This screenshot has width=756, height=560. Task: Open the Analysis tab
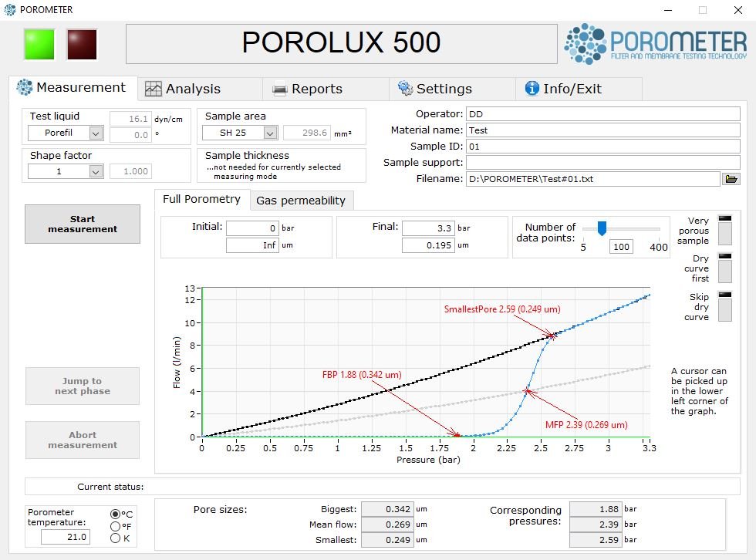pos(200,89)
